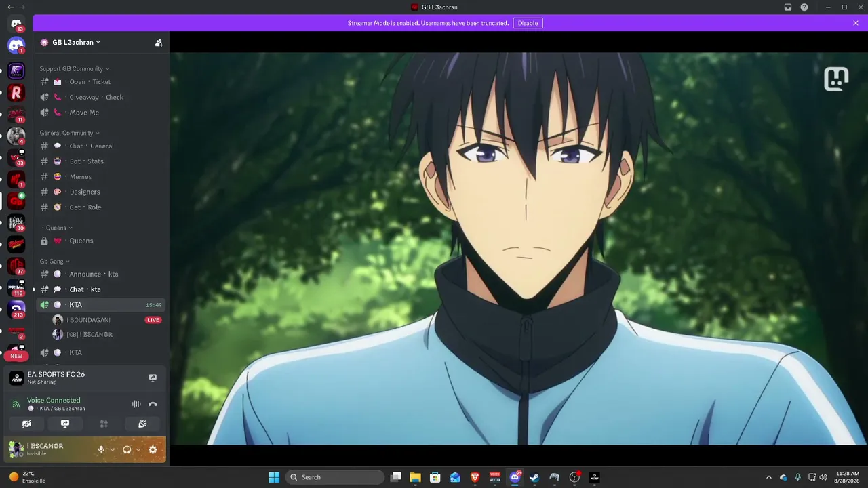Image resolution: width=868 pixels, height=488 pixels.
Task: Open the Designers channel
Action: point(100,192)
